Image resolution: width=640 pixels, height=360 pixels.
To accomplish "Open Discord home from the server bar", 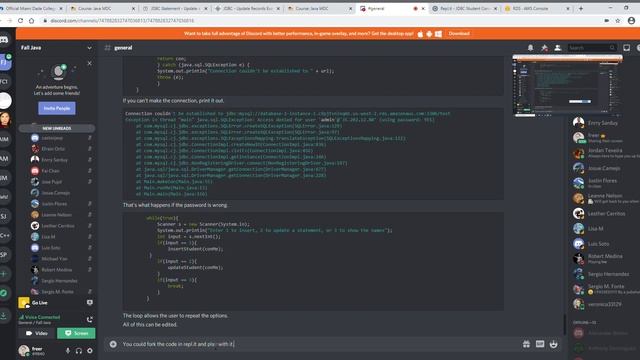I will tap(4, 40).
